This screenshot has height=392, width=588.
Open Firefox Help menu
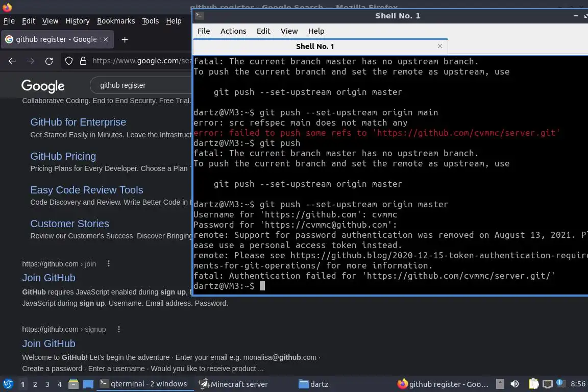174,21
